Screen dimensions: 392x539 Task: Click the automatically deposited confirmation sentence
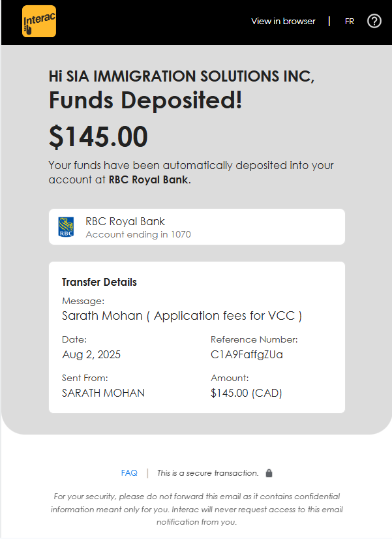click(x=190, y=172)
